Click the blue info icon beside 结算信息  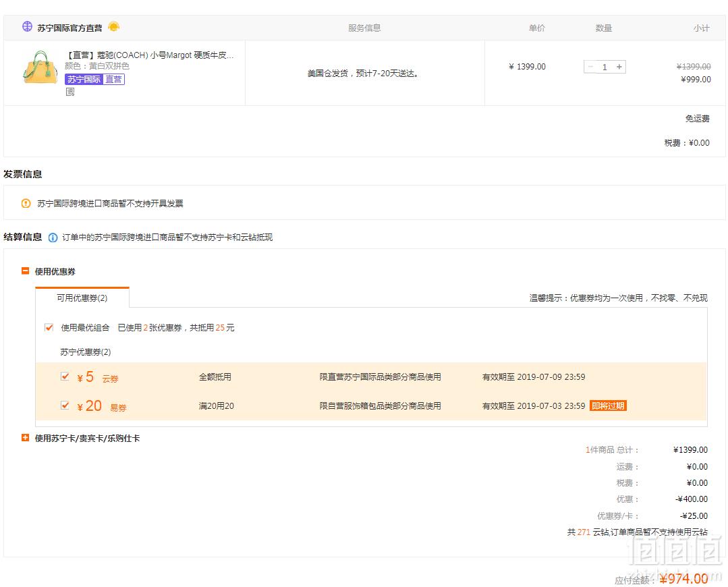point(53,237)
